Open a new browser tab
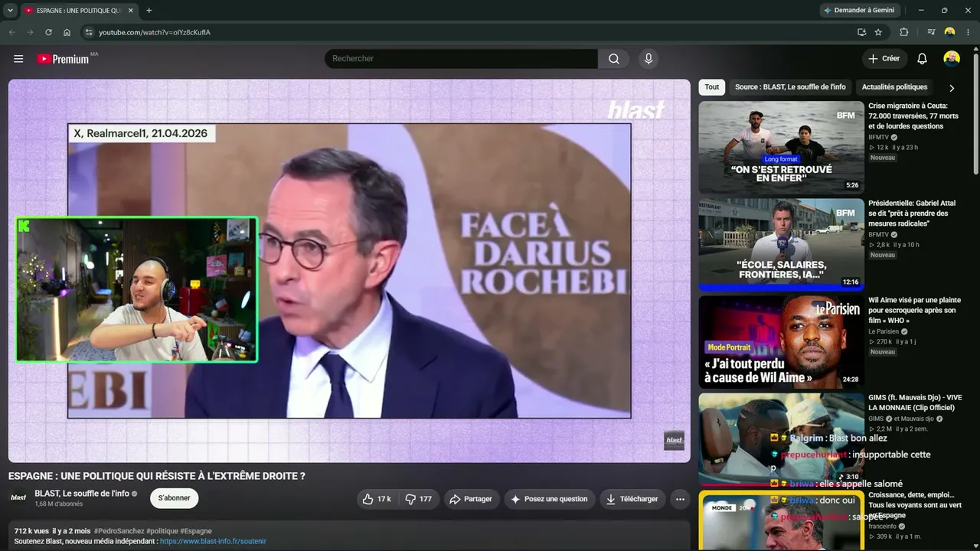Screen dimensions: 980x551 [149, 11]
